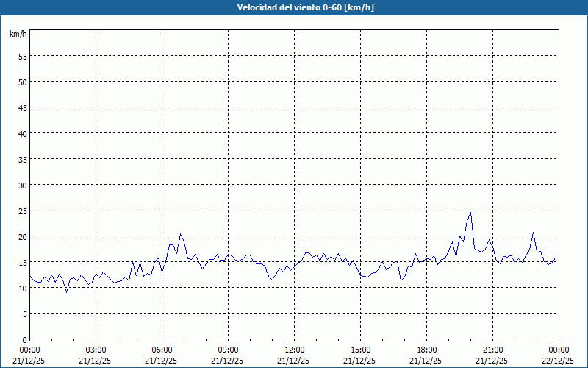The image size is (588, 368).
Task: Click the 5 value on the y-axis
Action: point(24,314)
